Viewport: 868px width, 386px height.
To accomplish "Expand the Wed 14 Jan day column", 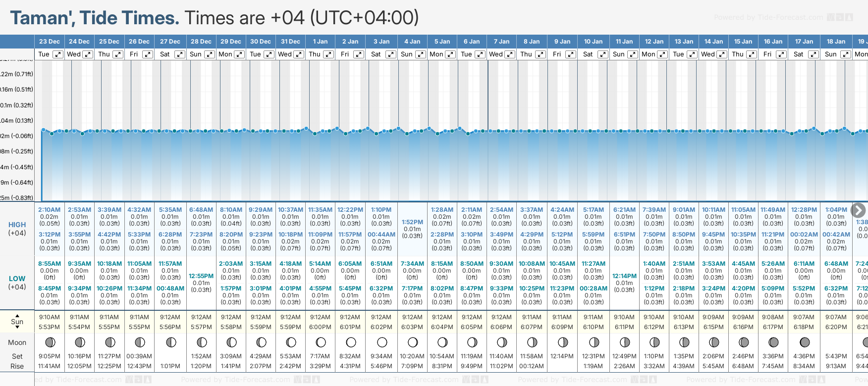I will coord(722,54).
